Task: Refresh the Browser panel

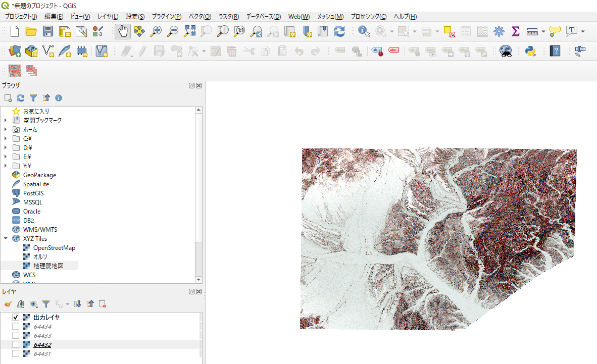Action: coord(21,98)
